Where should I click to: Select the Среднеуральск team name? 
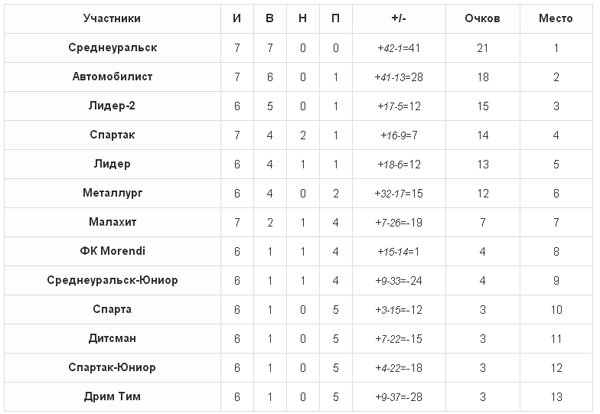point(112,47)
